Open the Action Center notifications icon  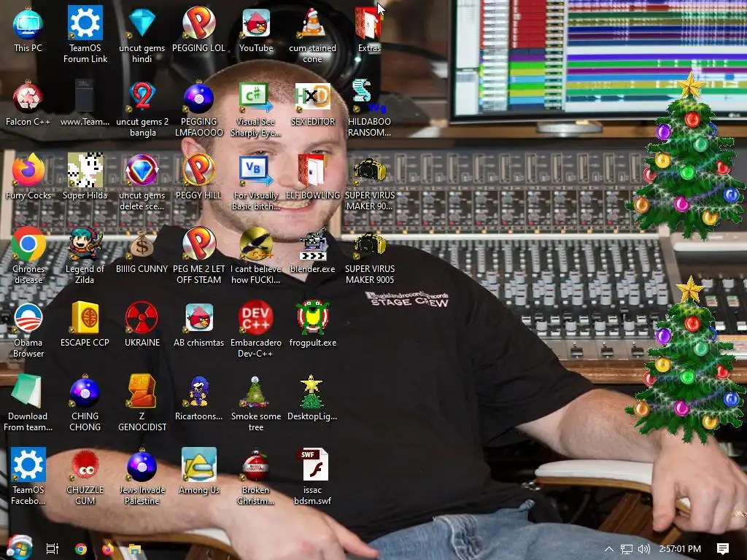click(x=723, y=549)
